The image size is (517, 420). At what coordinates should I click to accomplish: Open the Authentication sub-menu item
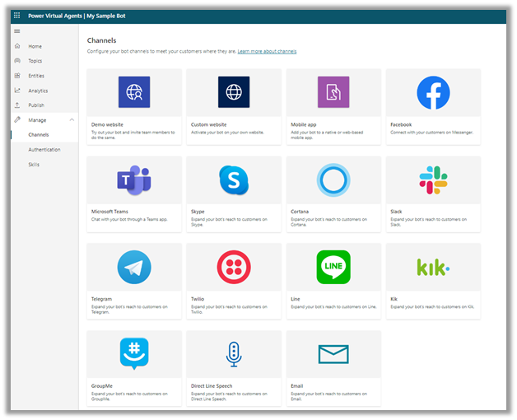coord(44,150)
